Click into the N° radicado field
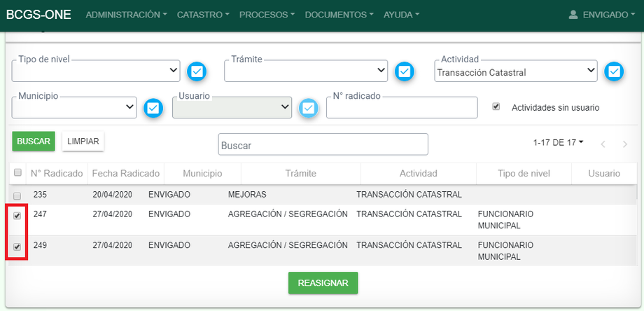The width and height of the screenshot is (644, 311). point(401,108)
